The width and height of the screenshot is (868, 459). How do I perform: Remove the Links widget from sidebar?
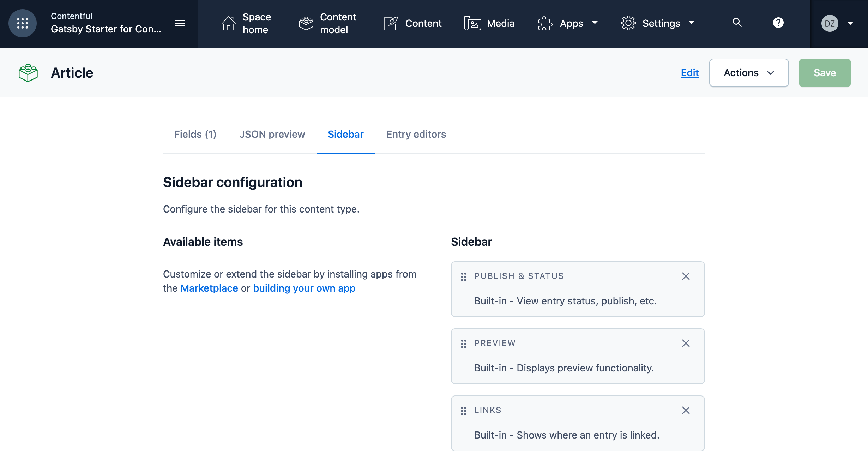(x=686, y=410)
